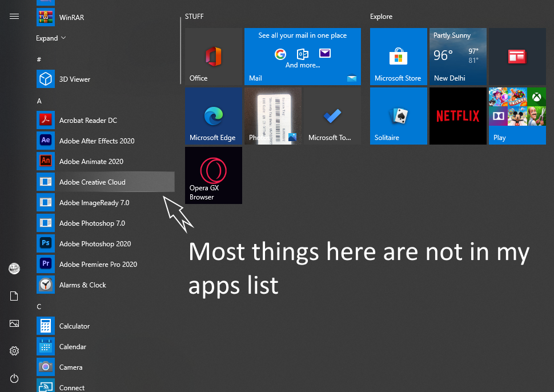
Task: Open the Connect app icon
Action: click(46, 386)
